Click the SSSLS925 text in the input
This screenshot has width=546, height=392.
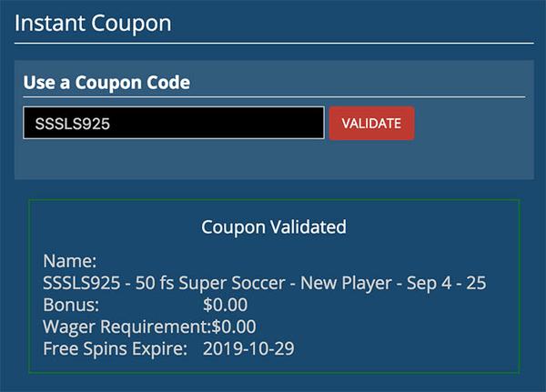[72, 124]
